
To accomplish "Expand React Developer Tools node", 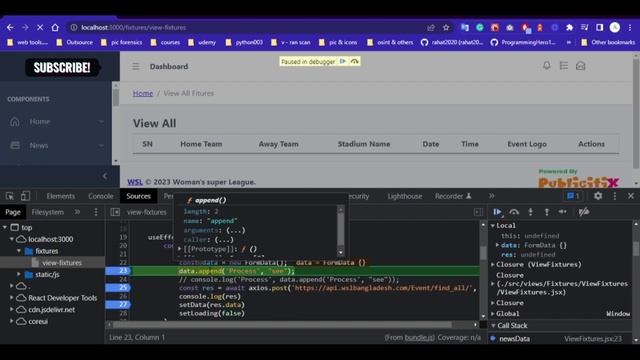I will coord(12,298).
